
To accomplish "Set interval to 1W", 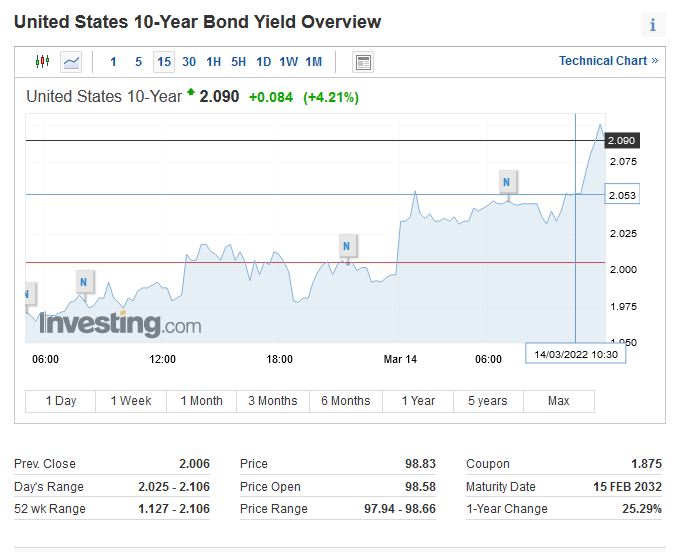I will coord(288,62).
